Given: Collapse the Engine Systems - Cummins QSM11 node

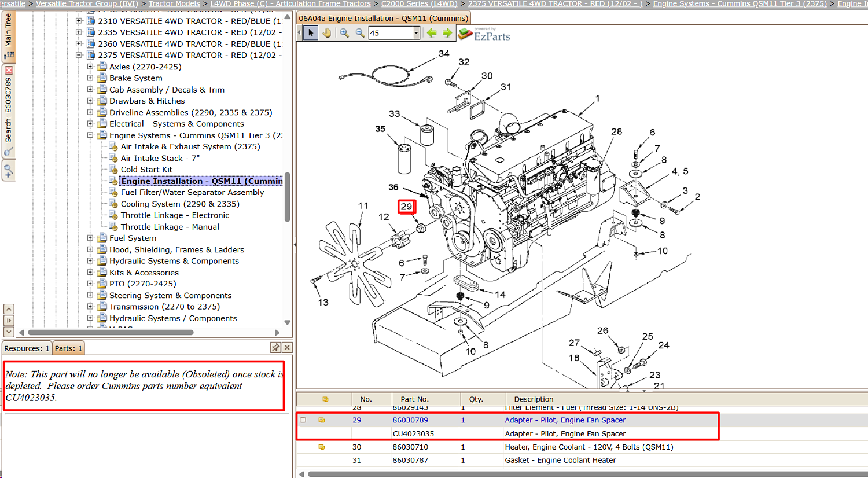Looking at the screenshot, I should pyautogui.click(x=90, y=135).
